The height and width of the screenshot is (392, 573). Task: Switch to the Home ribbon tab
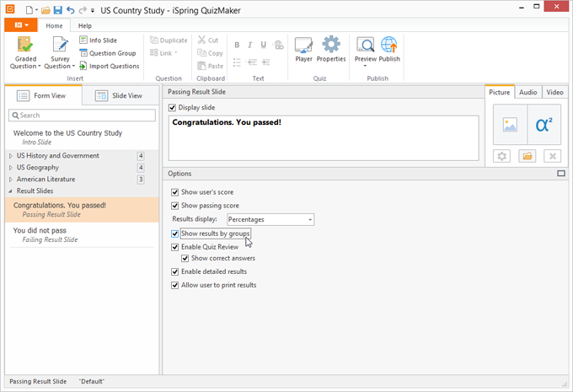[x=54, y=25]
